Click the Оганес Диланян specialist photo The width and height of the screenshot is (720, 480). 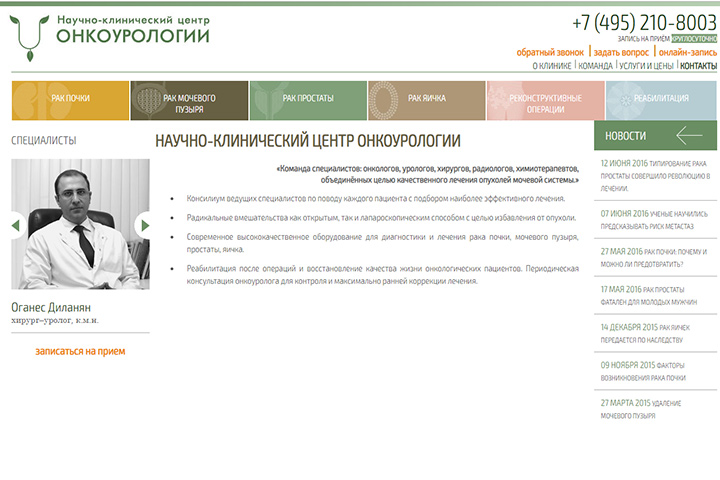(x=80, y=224)
